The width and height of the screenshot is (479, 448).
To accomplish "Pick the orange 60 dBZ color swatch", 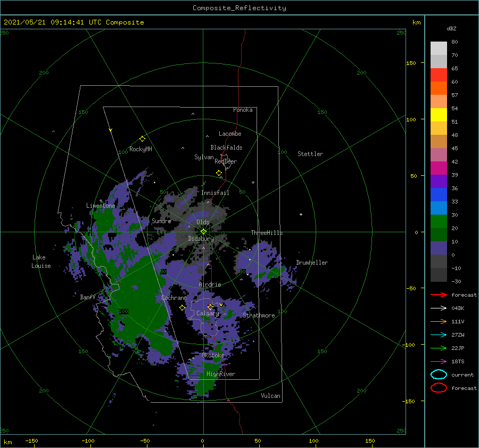I will 439,88.
